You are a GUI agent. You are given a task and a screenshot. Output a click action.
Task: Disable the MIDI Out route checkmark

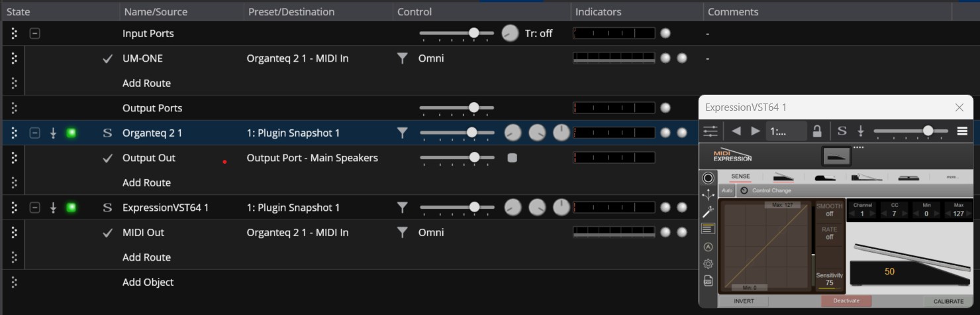(x=107, y=233)
